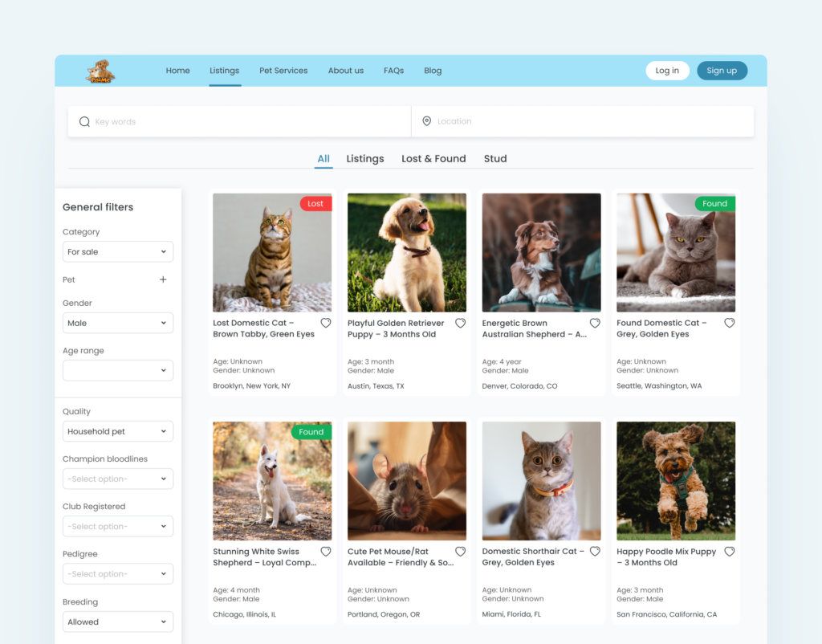The image size is (822, 644).
Task: Click the Sign up button
Action: click(722, 71)
